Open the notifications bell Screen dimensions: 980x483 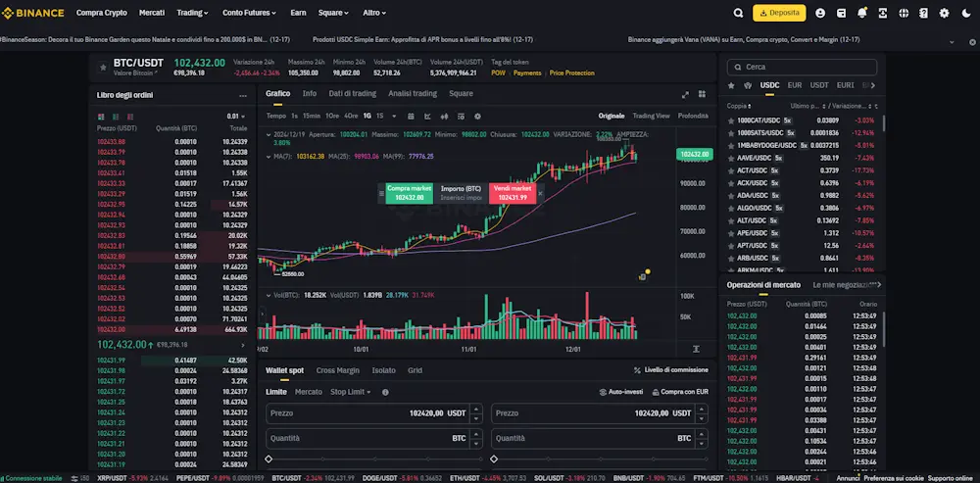point(861,13)
